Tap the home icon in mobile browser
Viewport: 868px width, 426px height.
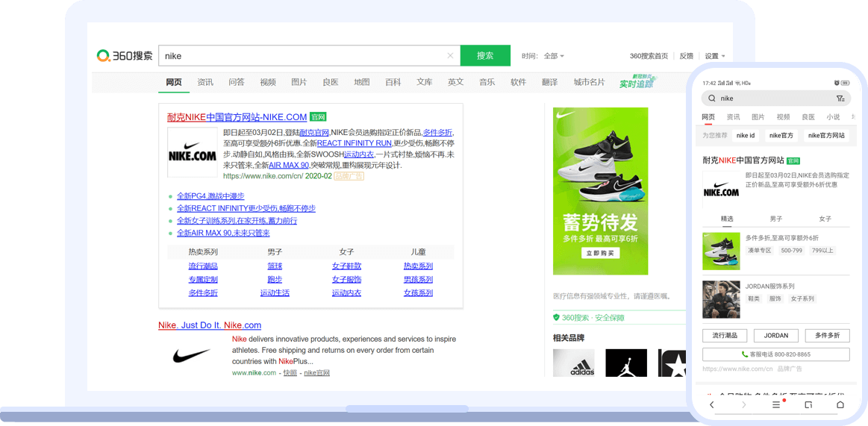pos(840,404)
